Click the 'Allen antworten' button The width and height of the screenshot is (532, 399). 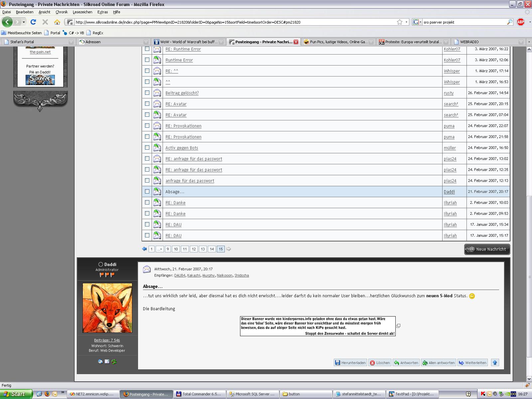[x=439, y=363]
